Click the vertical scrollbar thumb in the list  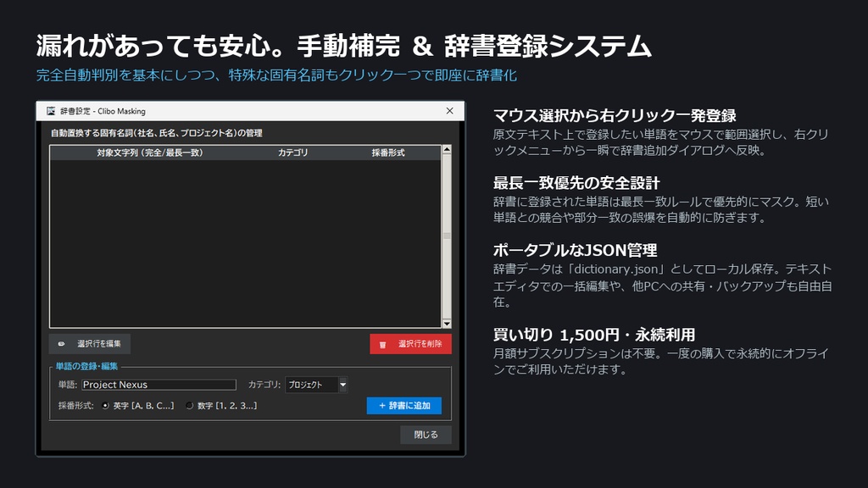point(446,236)
